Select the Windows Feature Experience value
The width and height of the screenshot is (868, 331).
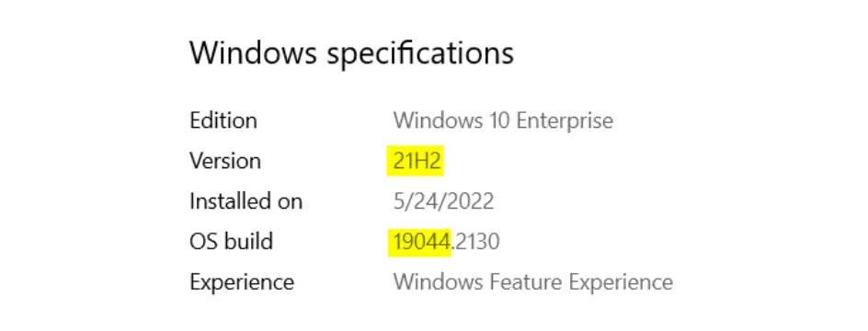(533, 282)
